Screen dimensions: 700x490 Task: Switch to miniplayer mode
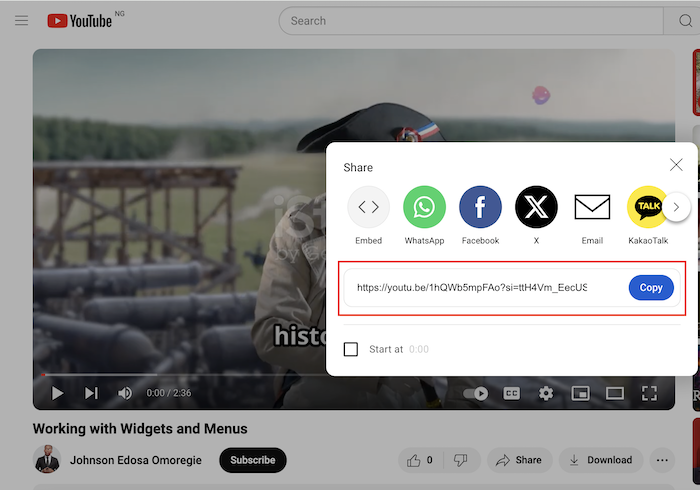coord(580,393)
